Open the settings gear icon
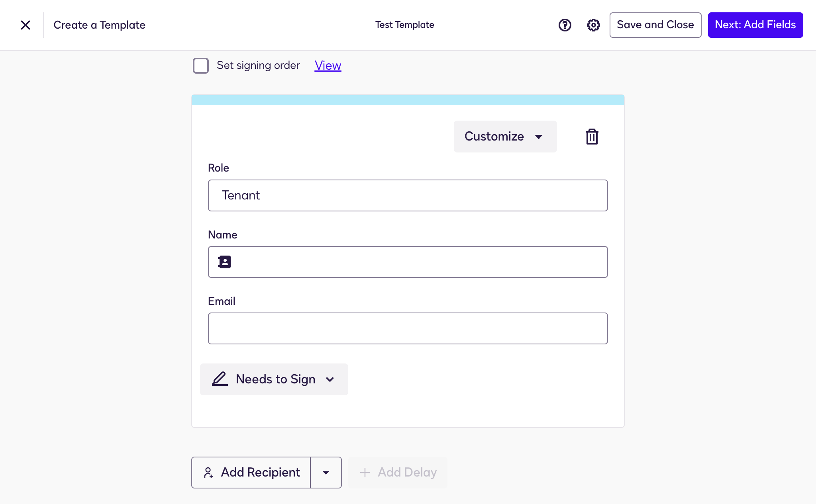The image size is (816, 504). 593,25
